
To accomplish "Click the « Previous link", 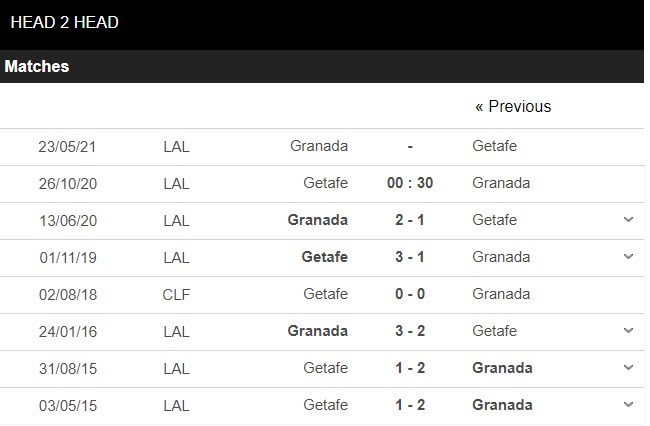I will pos(513,106).
